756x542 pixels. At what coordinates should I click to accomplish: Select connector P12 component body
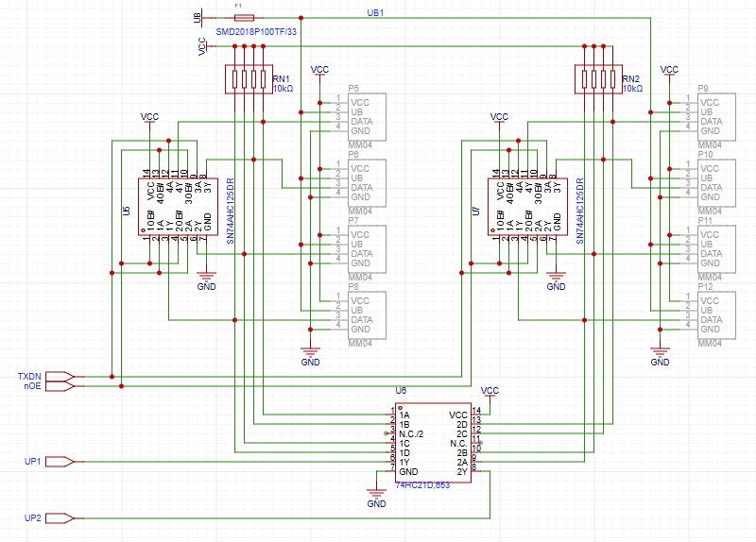pyautogui.click(x=716, y=315)
